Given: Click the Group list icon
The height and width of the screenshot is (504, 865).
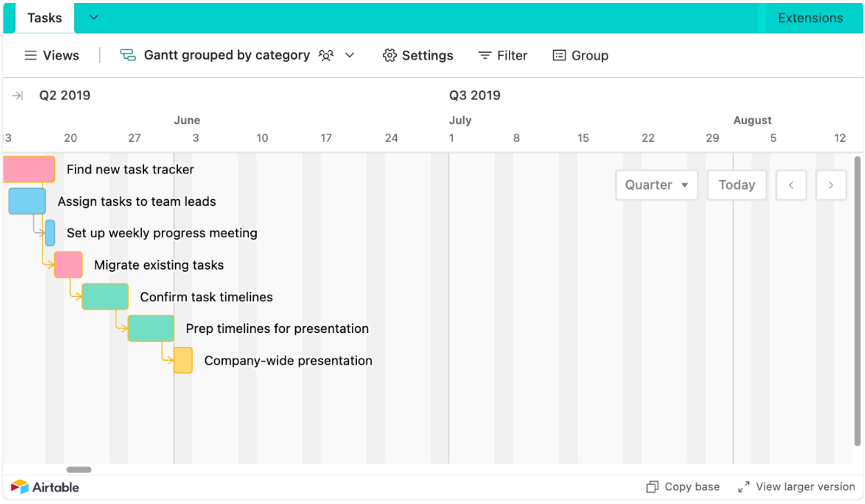Looking at the screenshot, I should (x=559, y=55).
